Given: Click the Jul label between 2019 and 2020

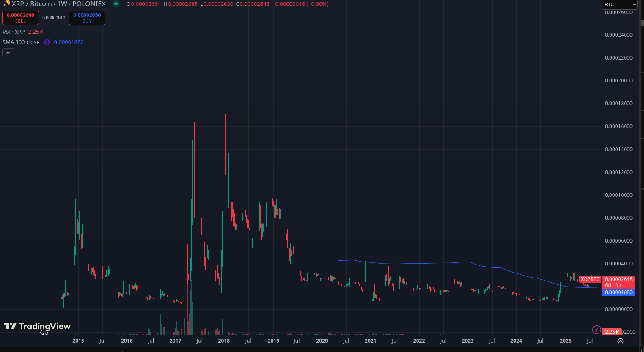Looking at the screenshot, I should click(x=297, y=341).
